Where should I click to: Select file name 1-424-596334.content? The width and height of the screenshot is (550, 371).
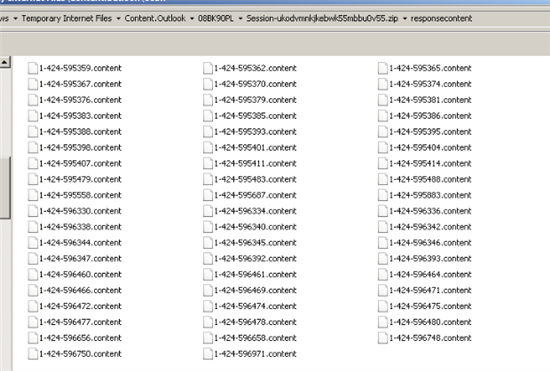pyautogui.click(x=255, y=211)
